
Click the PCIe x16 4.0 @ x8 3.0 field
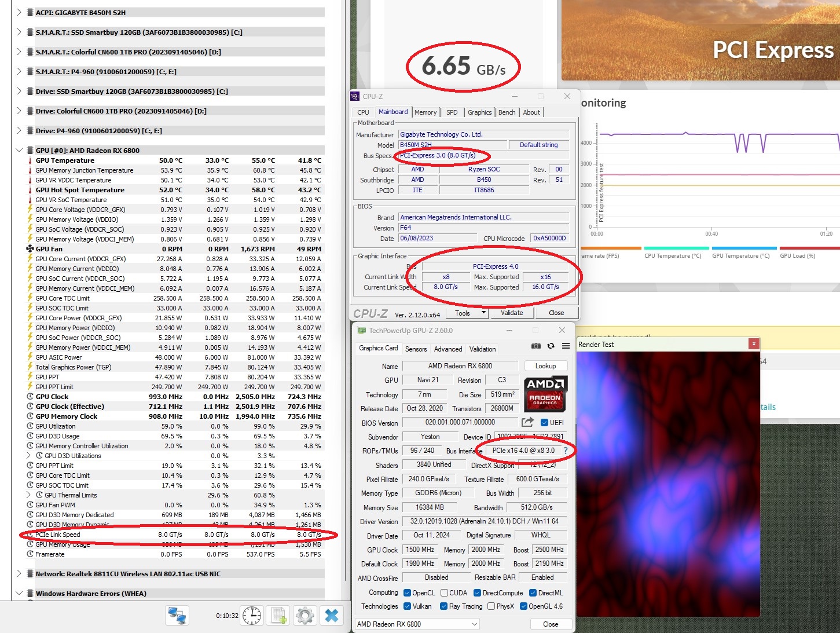pos(523,451)
